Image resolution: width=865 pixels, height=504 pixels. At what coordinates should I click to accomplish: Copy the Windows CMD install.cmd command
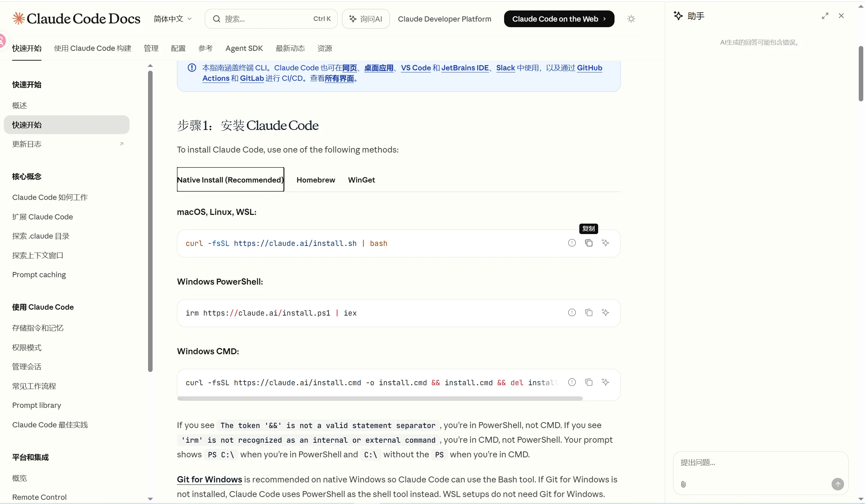click(589, 382)
